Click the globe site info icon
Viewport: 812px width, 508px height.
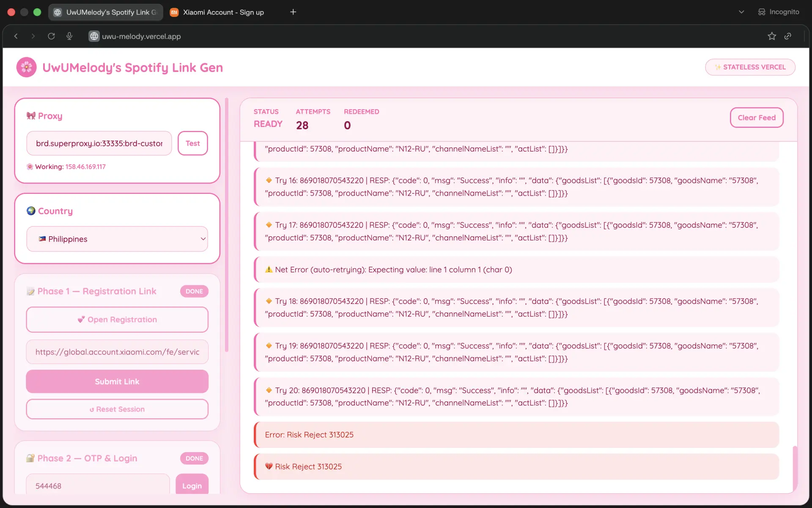point(94,36)
